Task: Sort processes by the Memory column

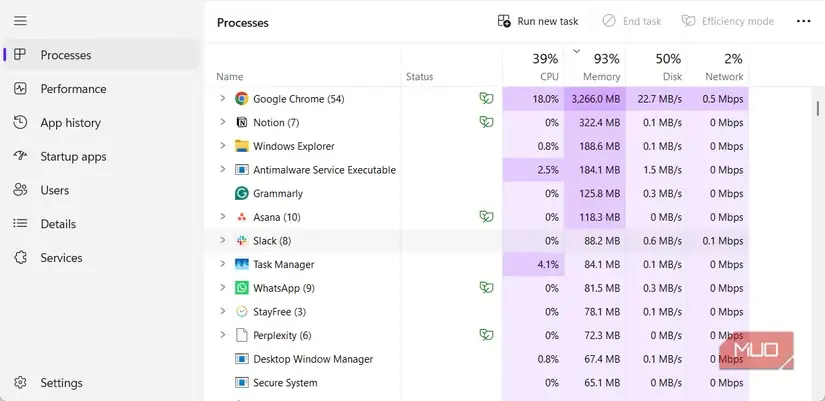Action: point(595,67)
